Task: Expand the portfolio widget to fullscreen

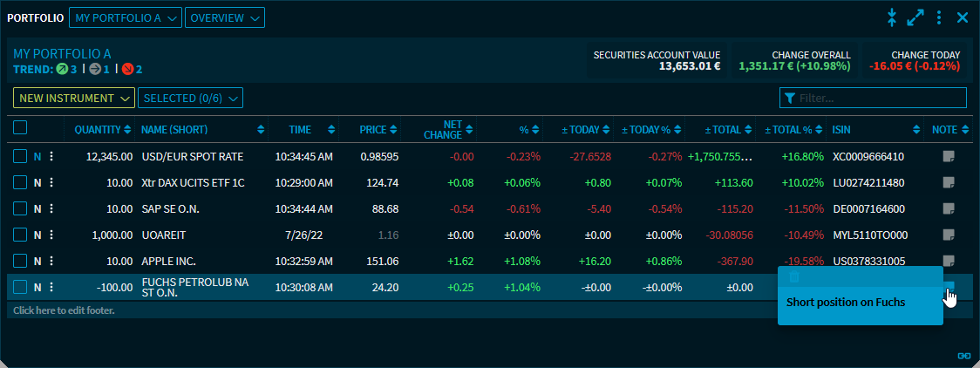Action: [x=915, y=17]
